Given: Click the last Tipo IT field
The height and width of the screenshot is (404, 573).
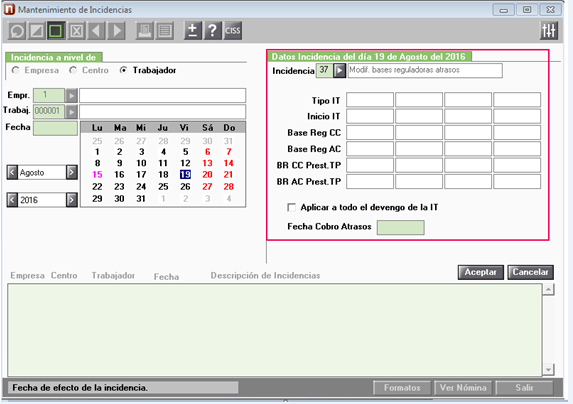Looking at the screenshot, I should tap(517, 100).
